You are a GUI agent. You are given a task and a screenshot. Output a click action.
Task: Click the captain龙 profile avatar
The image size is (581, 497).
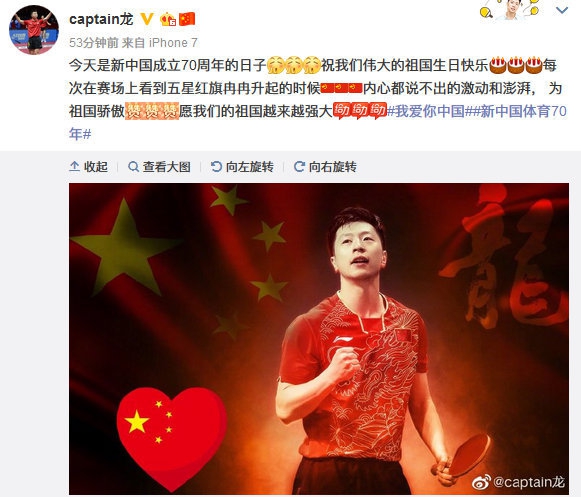pos(34,30)
